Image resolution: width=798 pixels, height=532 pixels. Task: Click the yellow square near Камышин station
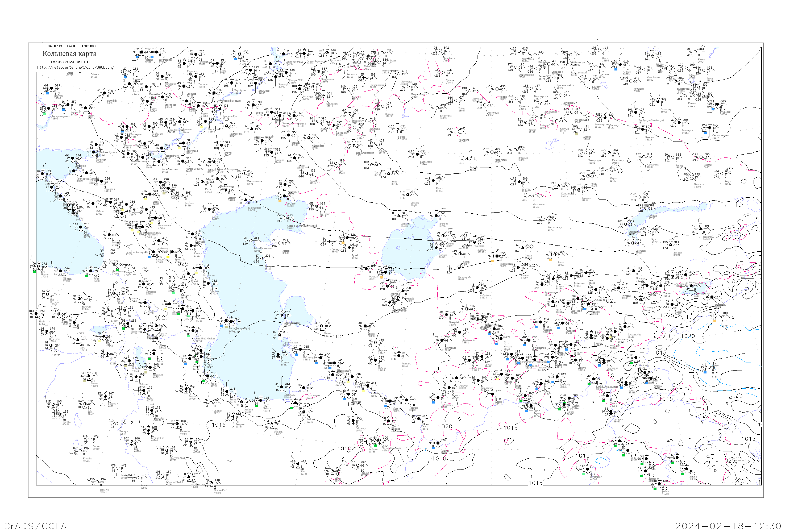click(201, 127)
